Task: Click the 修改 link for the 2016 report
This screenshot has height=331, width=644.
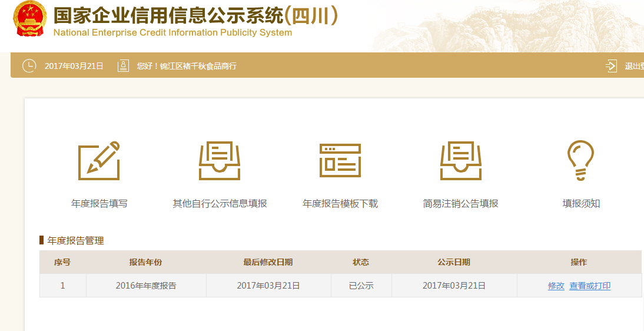Action: tap(556, 286)
